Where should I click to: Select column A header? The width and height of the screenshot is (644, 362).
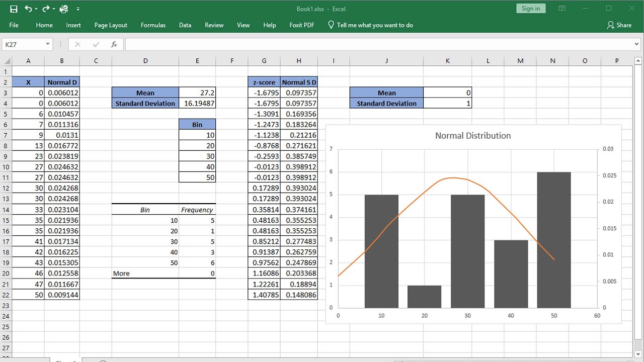pos(28,61)
